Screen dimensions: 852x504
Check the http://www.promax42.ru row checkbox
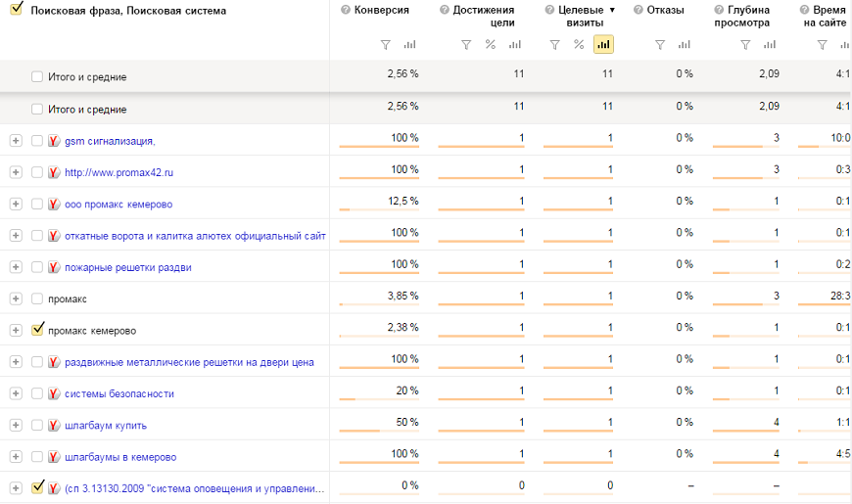coord(37,172)
